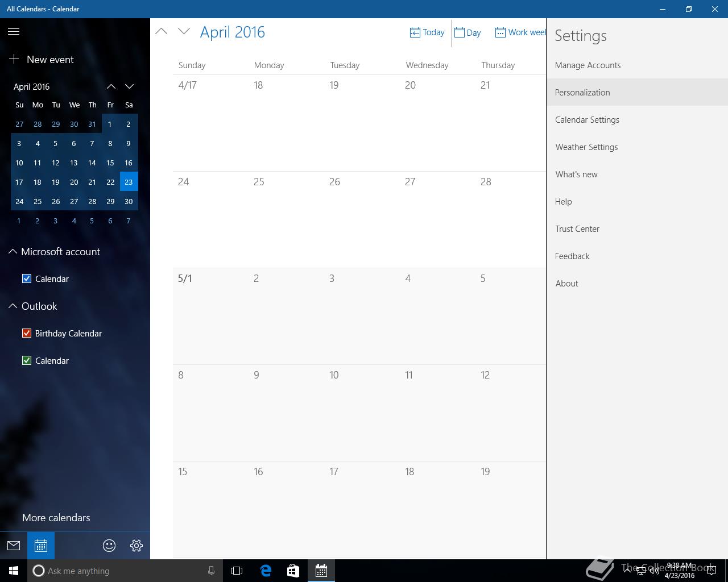728x582 pixels.
Task: Uncheck Outlook Calendar checkbox
Action: [27, 360]
